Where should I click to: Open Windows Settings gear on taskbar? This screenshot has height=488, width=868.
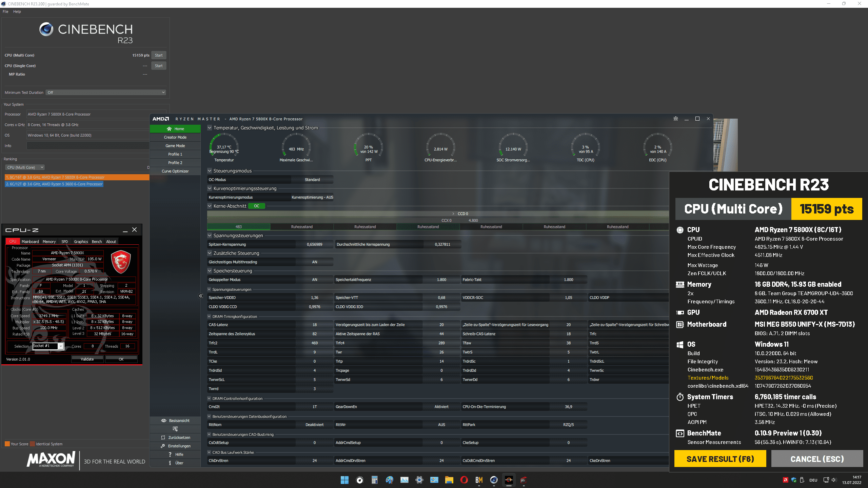[419, 480]
